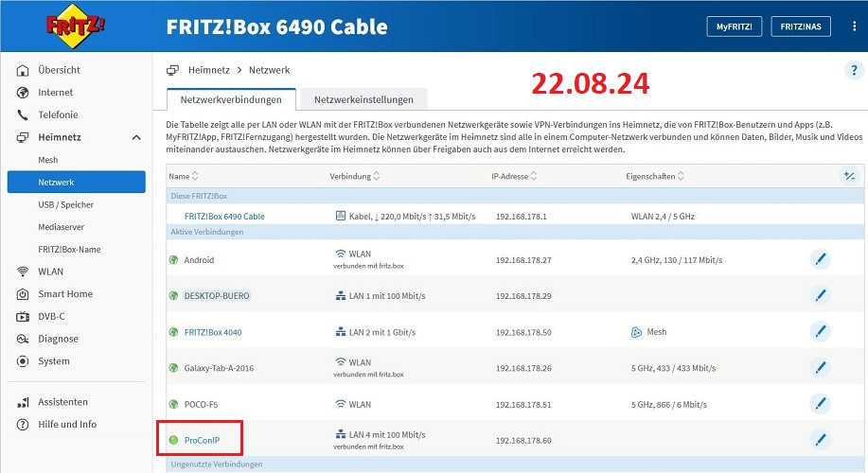
Task: Open the three-dot menu in header
Action: [854, 26]
